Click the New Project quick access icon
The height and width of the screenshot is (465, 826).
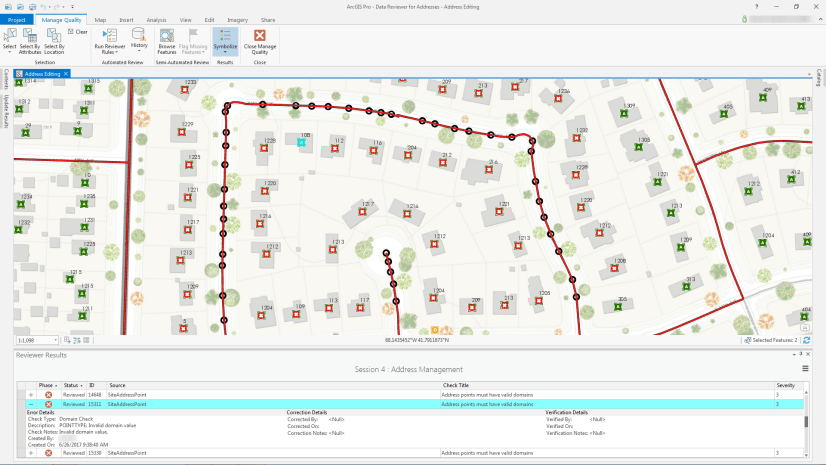[8, 7]
